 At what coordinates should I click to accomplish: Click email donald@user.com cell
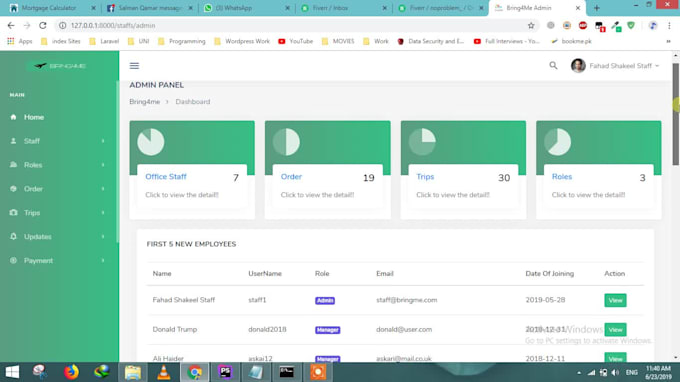[404, 329]
